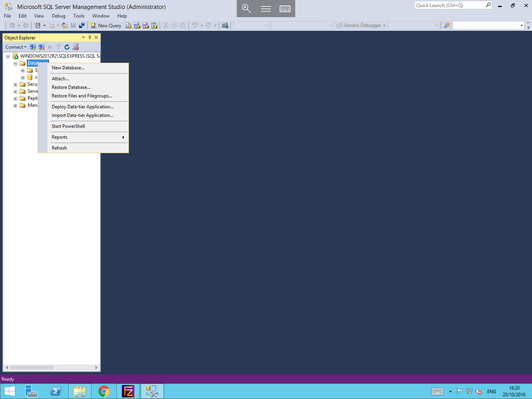Click the Object Explorer Refresh icon
This screenshot has width=532, height=399.
click(x=67, y=47)
